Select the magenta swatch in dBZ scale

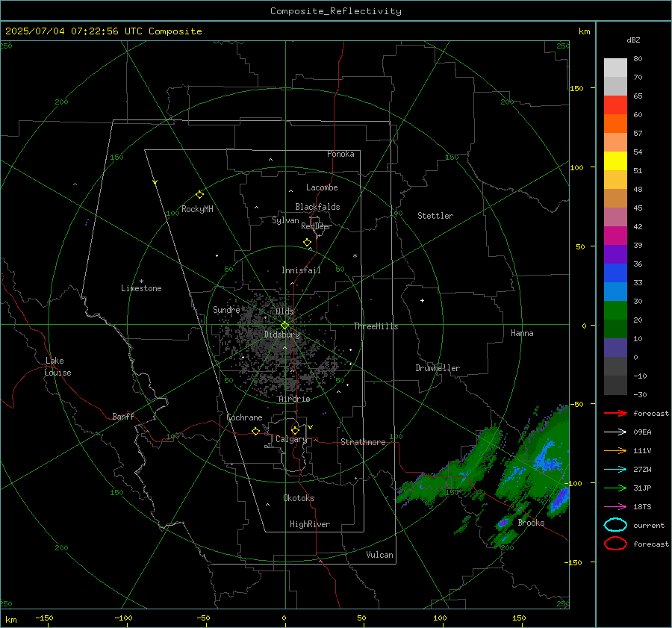615,236
